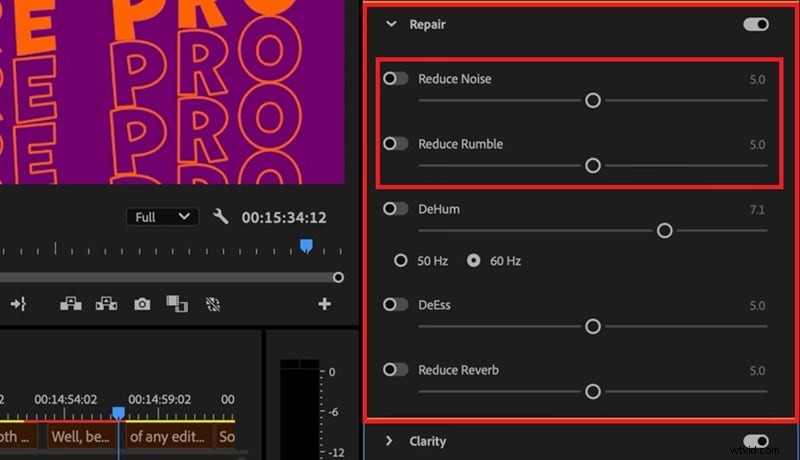Click the Reduce Rumble slider handle
800x460 pixels.
click(593, 166)
